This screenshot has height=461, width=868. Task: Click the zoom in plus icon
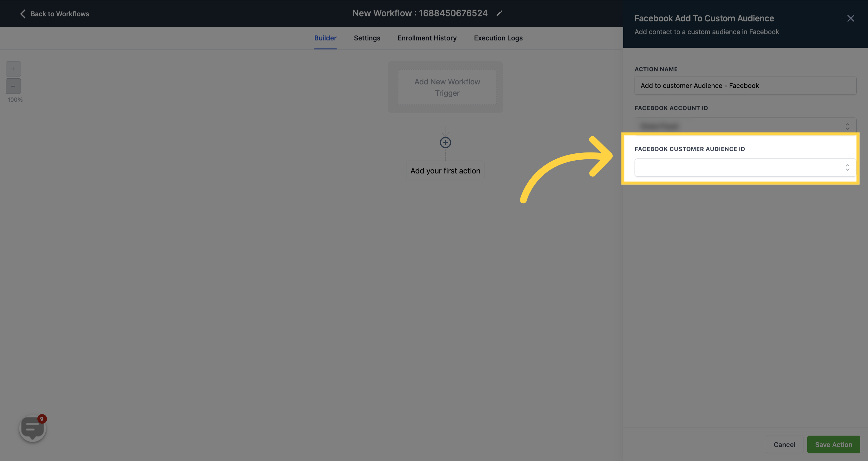point(13,69)
